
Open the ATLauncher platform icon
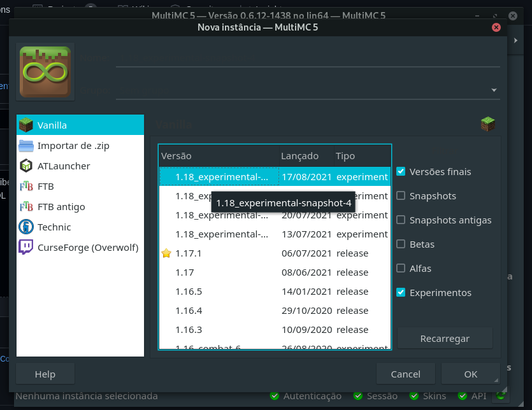coord(27,166)
